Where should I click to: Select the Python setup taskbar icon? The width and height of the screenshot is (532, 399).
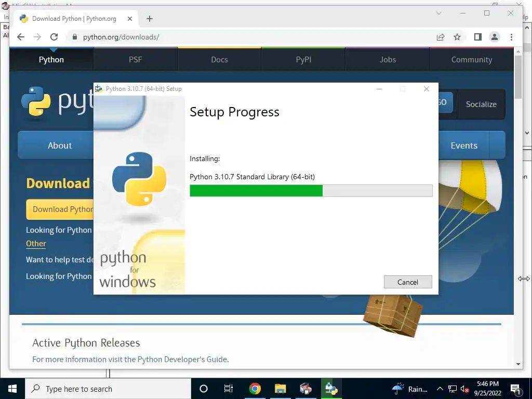pyautogui.click(x=331, y=389)
